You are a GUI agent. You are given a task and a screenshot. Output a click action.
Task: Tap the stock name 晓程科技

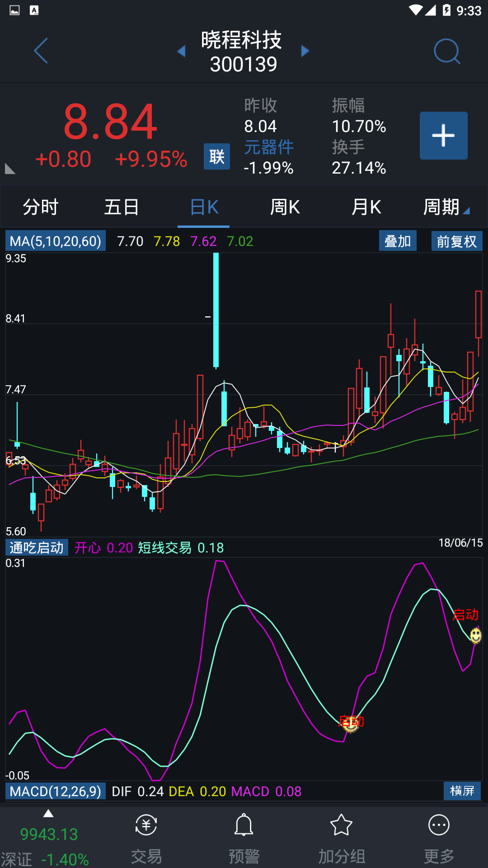242,40
